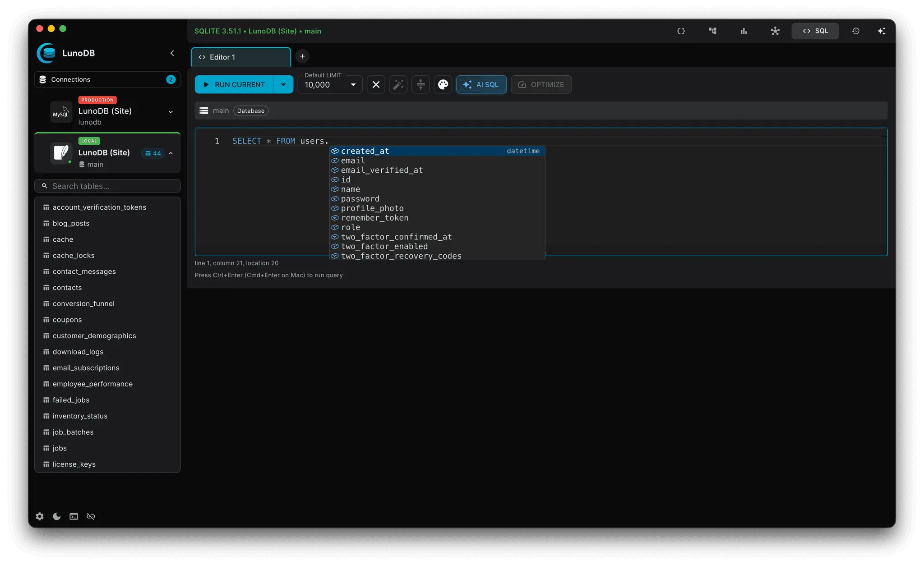Open the schema diagram icon in top bar
Image resolution: width=924 pixels, height=565 pixels.
coord(712,31)
